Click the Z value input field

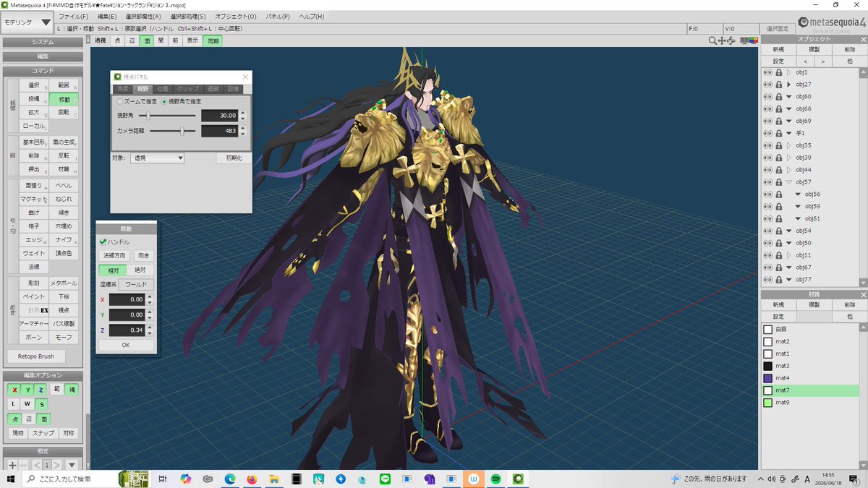click(x=127, y=330)
